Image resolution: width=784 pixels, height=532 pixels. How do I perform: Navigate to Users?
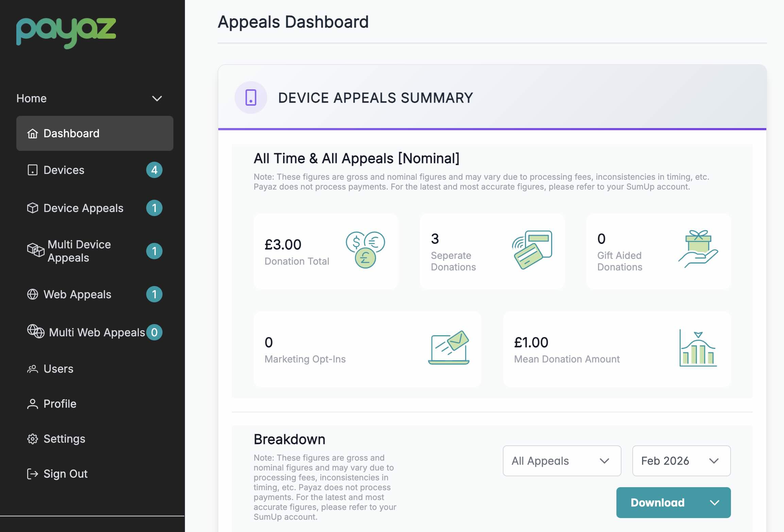pyautogui.click(x=58, y=369)
